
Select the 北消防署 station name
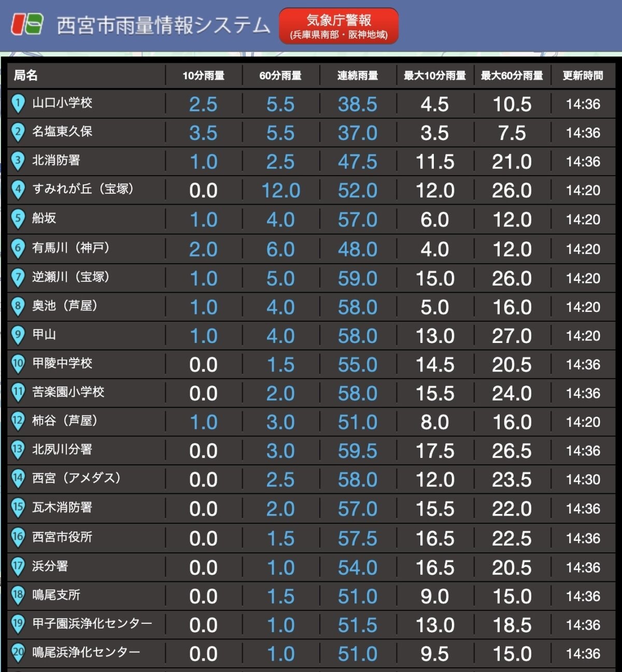click(x=56, y=160)
